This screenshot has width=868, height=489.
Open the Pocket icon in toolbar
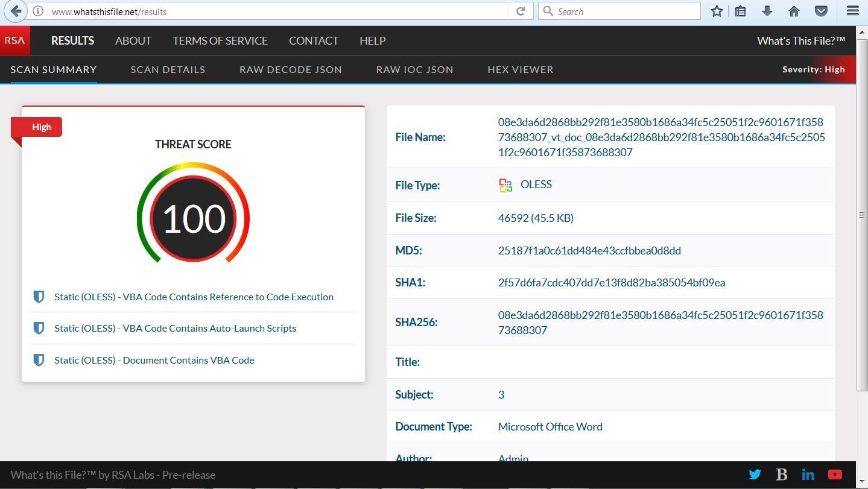821,11
